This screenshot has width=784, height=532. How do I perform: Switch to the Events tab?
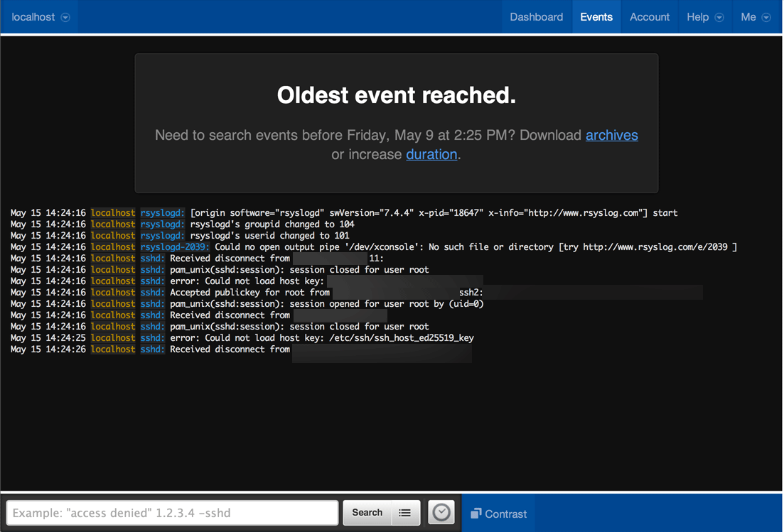[596, 17]
